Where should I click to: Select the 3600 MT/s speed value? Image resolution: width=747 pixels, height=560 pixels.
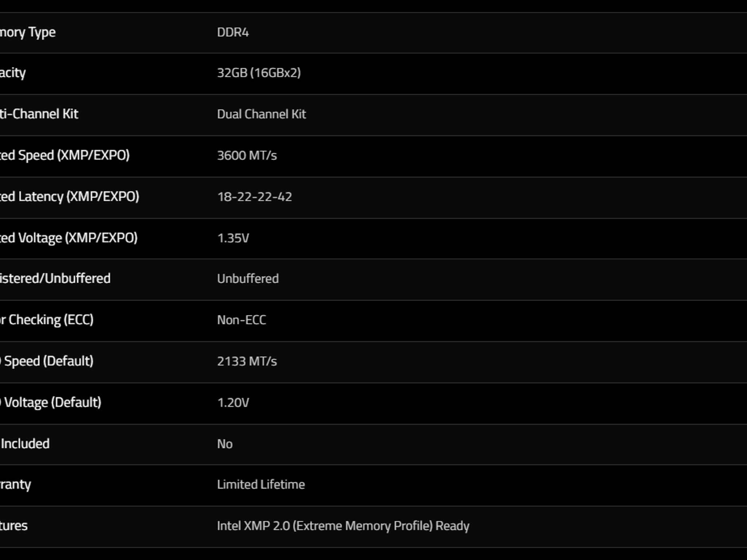click(247, 156)
